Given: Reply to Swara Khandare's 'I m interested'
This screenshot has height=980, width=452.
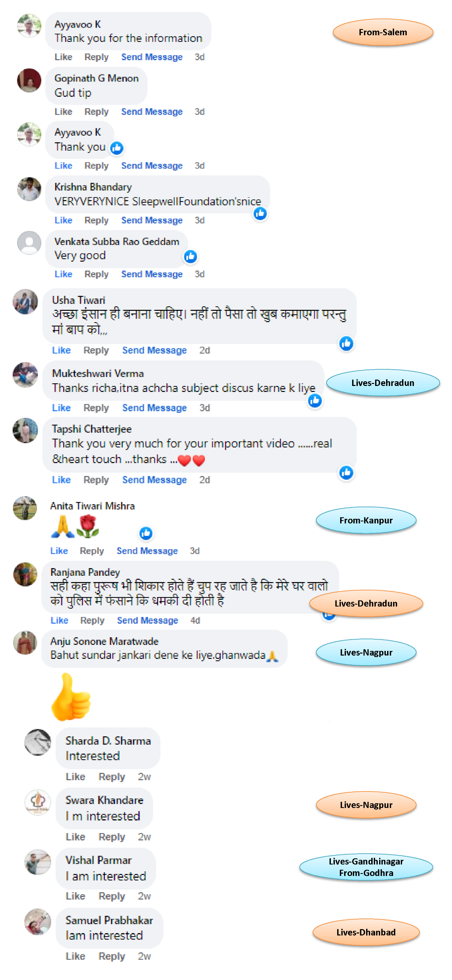Looking at the screenshot, I should pos(112,837).
